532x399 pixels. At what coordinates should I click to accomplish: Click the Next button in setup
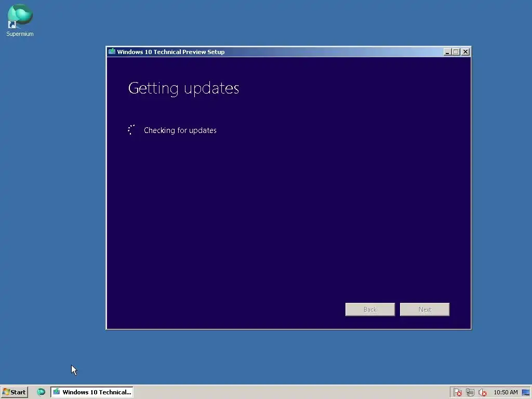click(x=425, y=310)
